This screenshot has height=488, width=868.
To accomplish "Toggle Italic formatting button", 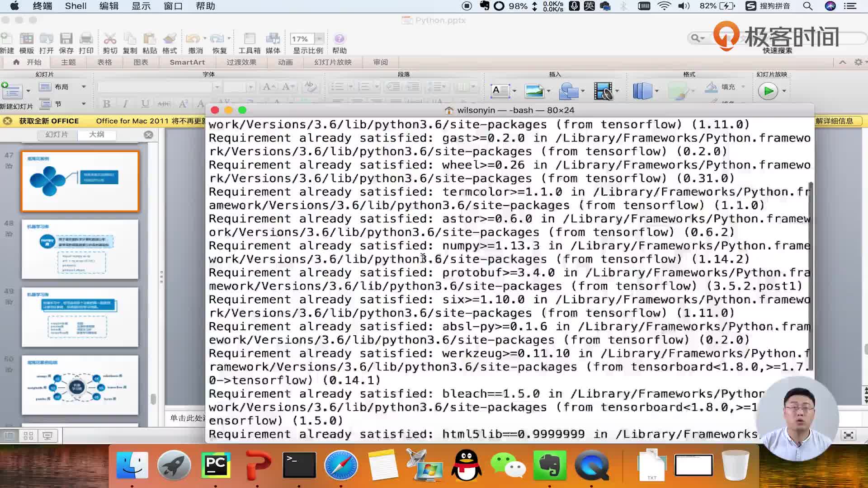I will [125, 104].
